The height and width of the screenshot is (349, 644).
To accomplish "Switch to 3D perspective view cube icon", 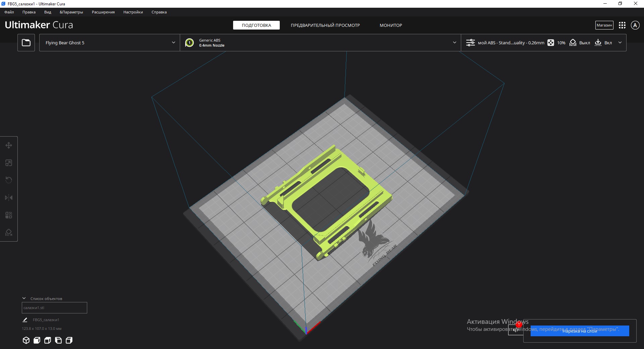I will (x=26, y=340).
